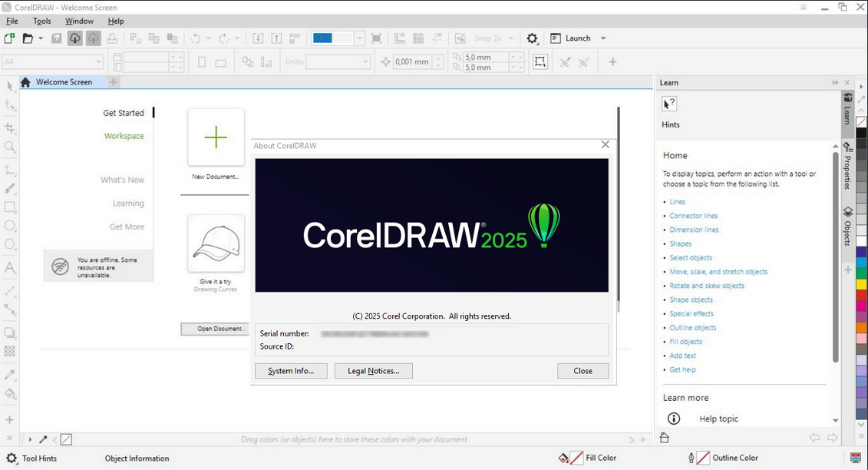Open Options via the gear icon

point(532,38)
